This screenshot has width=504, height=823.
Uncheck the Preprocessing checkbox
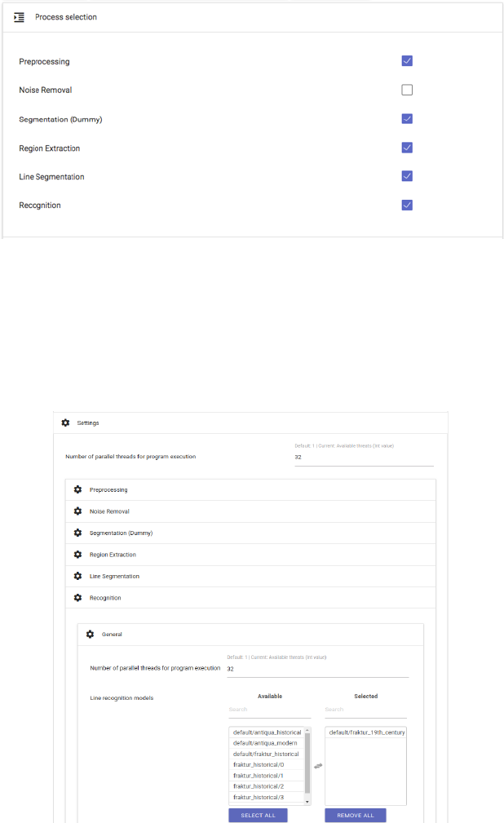pos(407,61)
